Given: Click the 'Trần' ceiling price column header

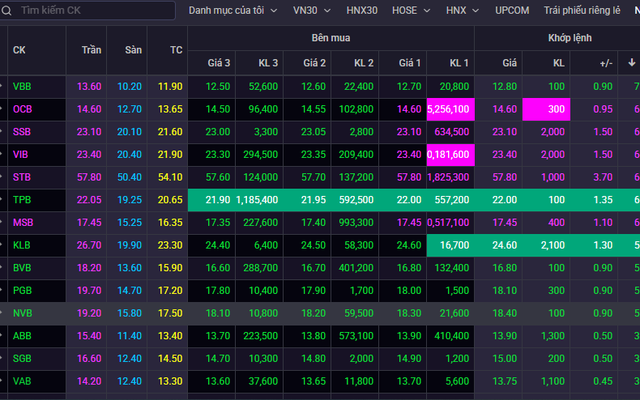Looking at the screenshot, I should pos(90,50).
